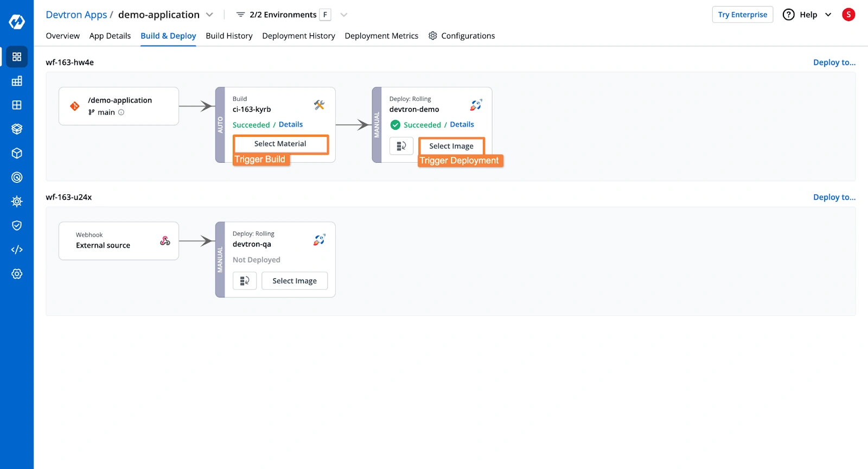Screen dimensions: 868x469
Task: Click the ci-163-kyrb build name
Action: coord(252,109)
